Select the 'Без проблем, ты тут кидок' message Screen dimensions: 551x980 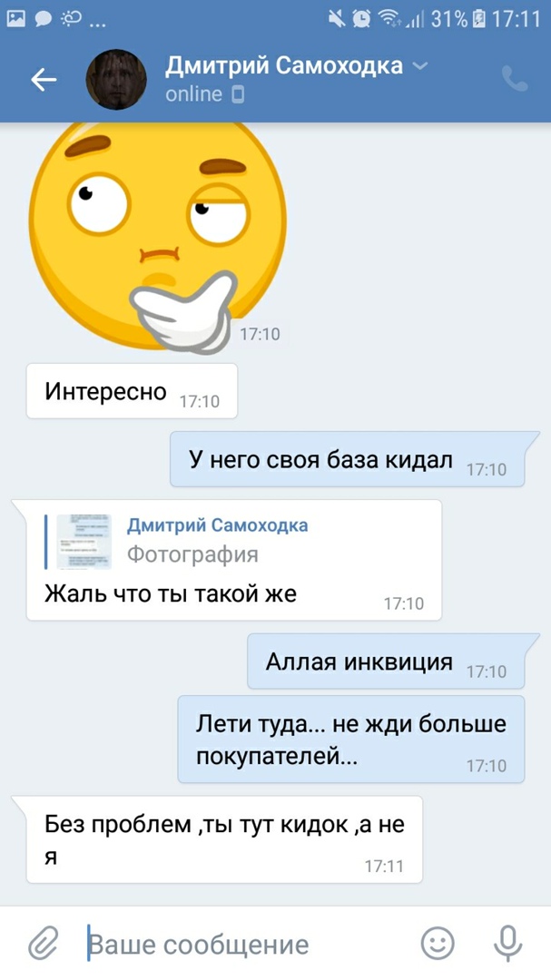click(224, 839)
